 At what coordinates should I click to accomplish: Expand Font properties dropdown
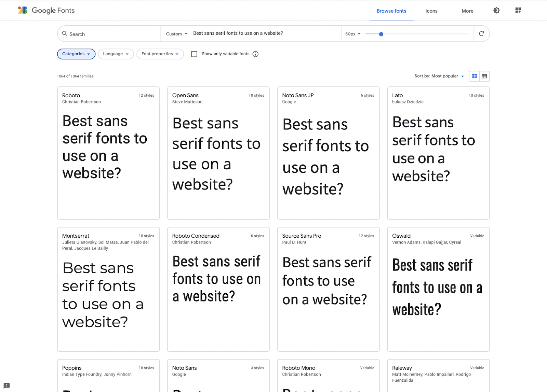(160, 54)
